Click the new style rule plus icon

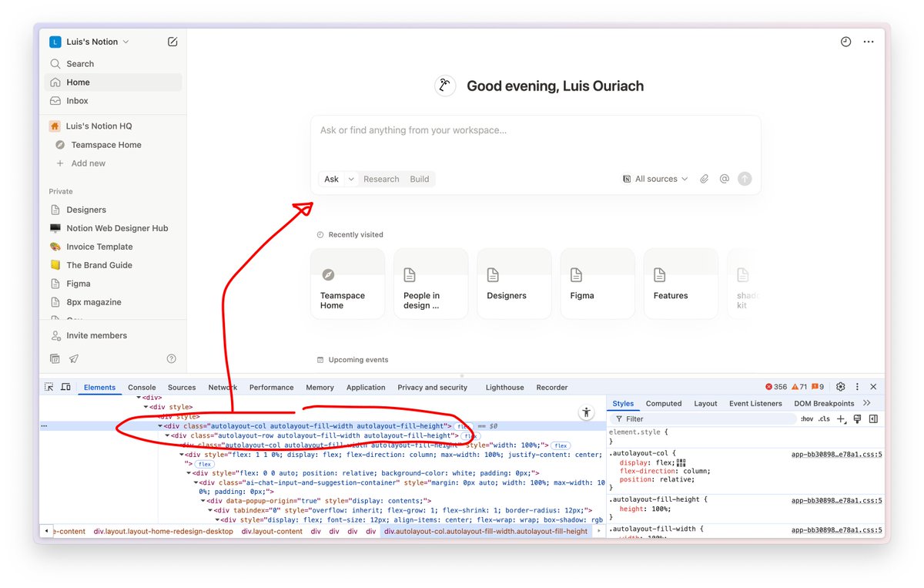tap(841, 418)
